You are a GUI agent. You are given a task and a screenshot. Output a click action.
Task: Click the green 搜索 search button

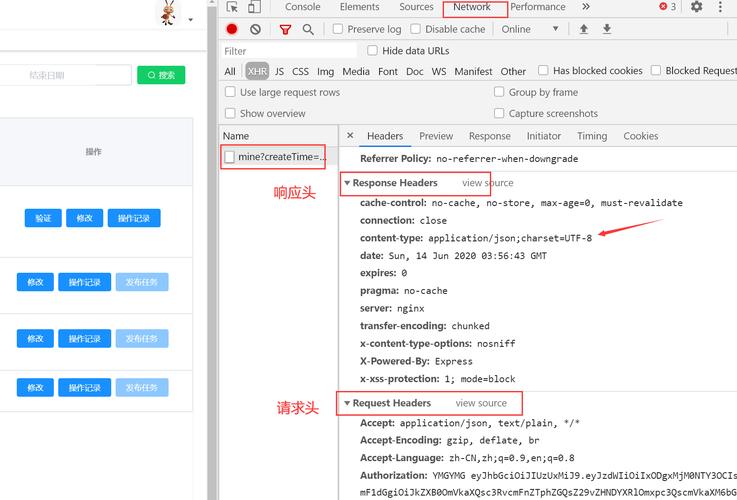(161, 75)
